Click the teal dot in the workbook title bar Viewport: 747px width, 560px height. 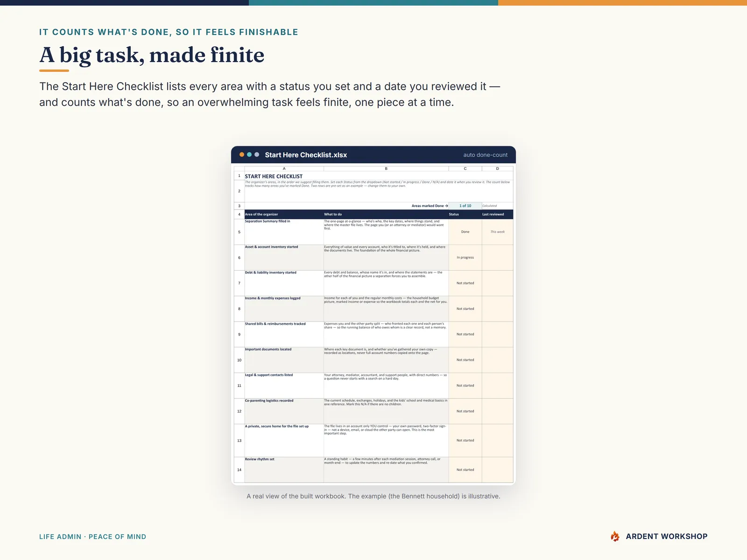point(249,154)
